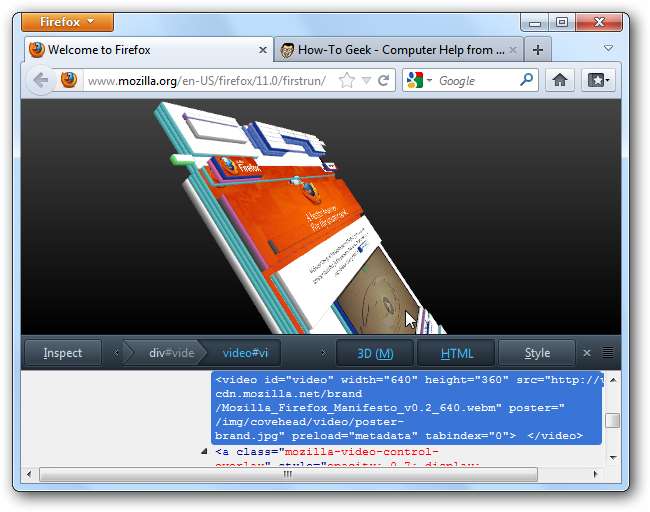Open a new tab with plus button
Viewport: 650px width, 512px height.
click(538, 50)
